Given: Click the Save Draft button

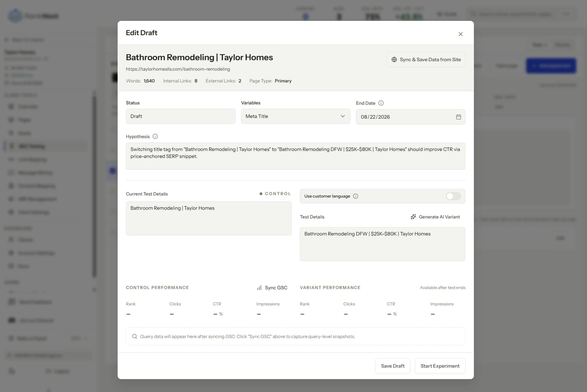Looking at the screenshot, I should coord(393,366).
